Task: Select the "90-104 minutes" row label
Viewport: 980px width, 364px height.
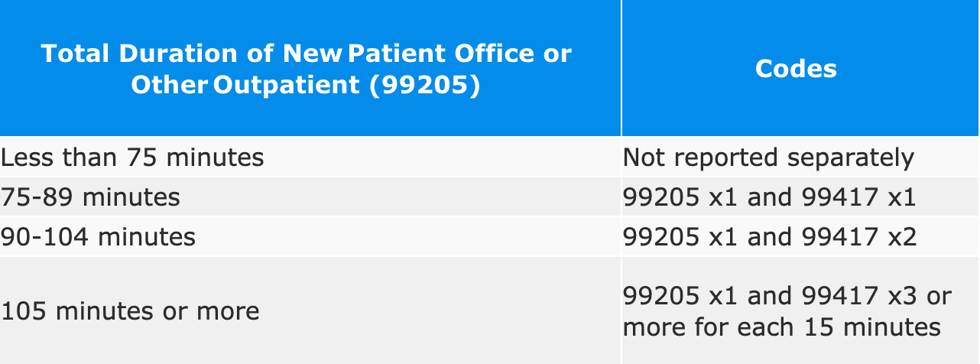Action: (98, 237)
